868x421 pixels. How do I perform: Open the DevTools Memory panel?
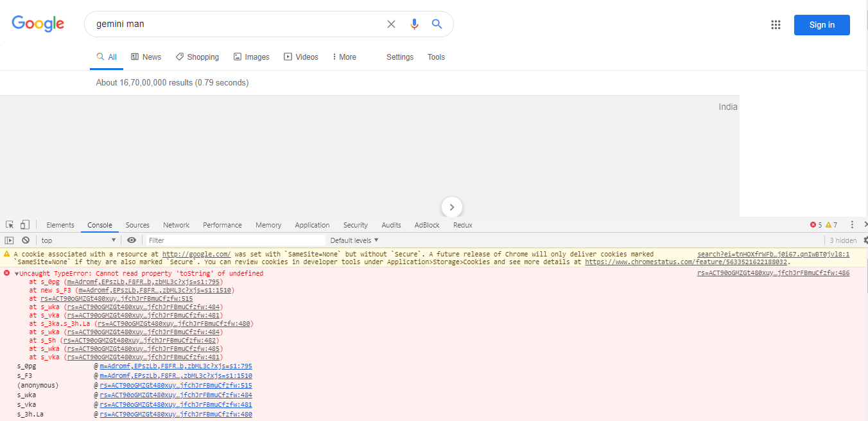pos(268,225)
